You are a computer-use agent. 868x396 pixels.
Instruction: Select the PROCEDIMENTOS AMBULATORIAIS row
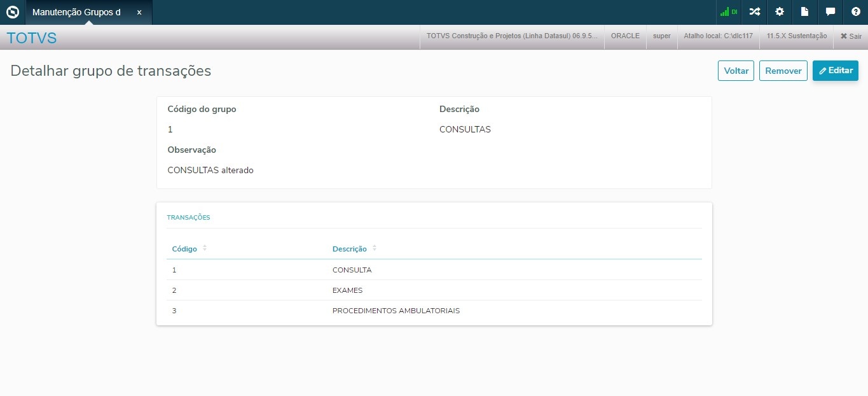434,311
